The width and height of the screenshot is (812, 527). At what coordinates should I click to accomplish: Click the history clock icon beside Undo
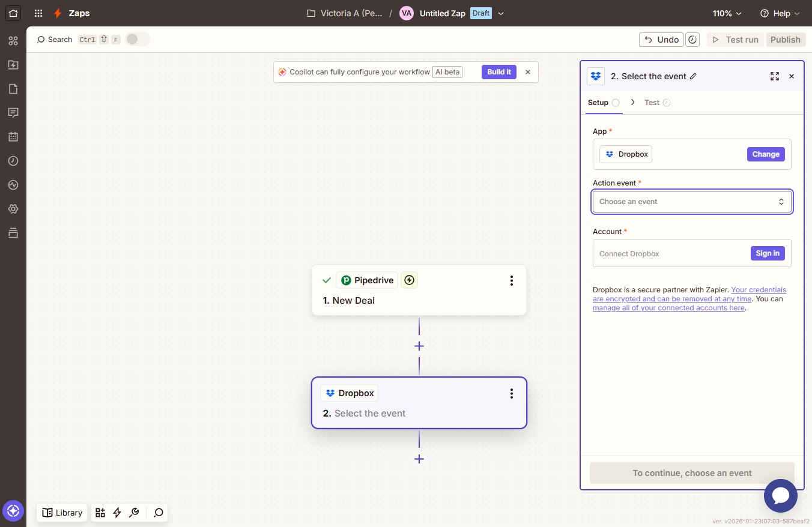click(692, 40)
